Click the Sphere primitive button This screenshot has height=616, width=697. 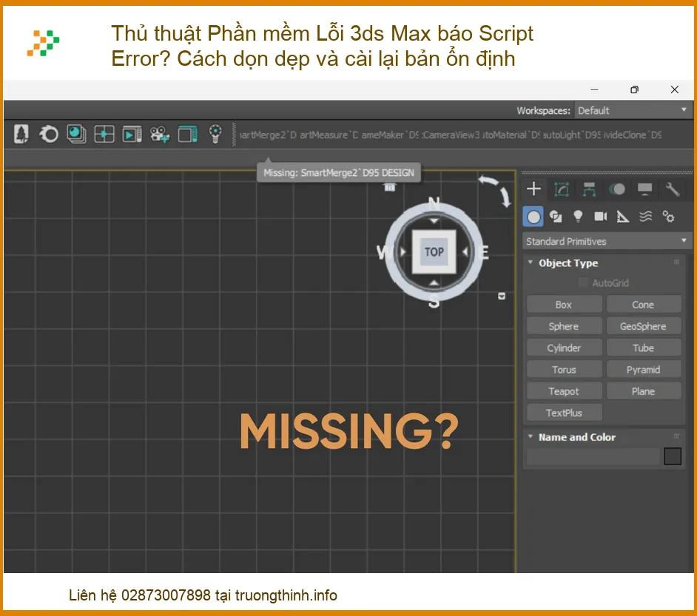(564, 326)
